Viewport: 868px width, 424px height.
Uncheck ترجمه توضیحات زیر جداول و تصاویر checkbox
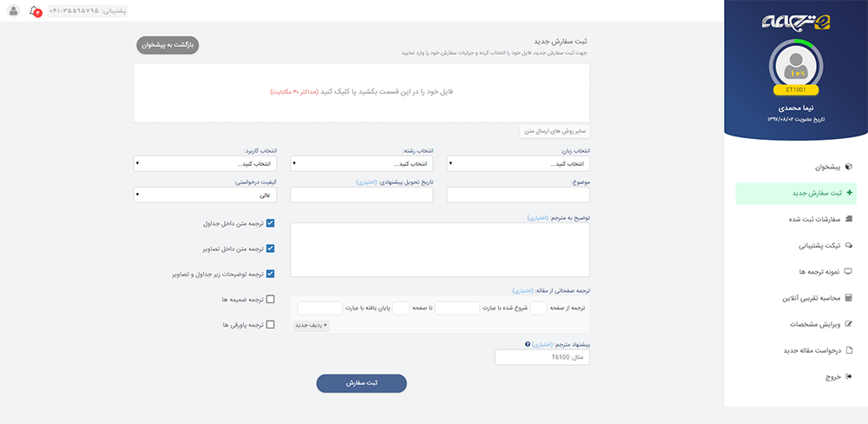[270, 274]
